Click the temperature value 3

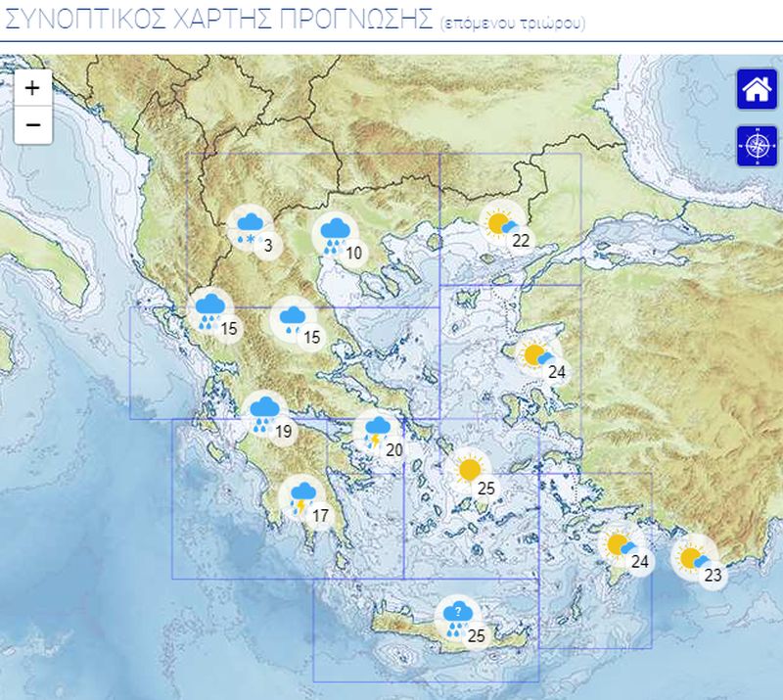pos(268,246)
